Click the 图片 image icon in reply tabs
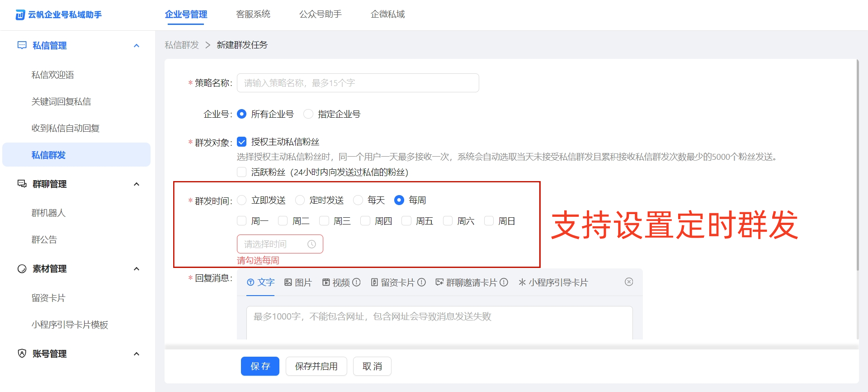 (288, 282)
